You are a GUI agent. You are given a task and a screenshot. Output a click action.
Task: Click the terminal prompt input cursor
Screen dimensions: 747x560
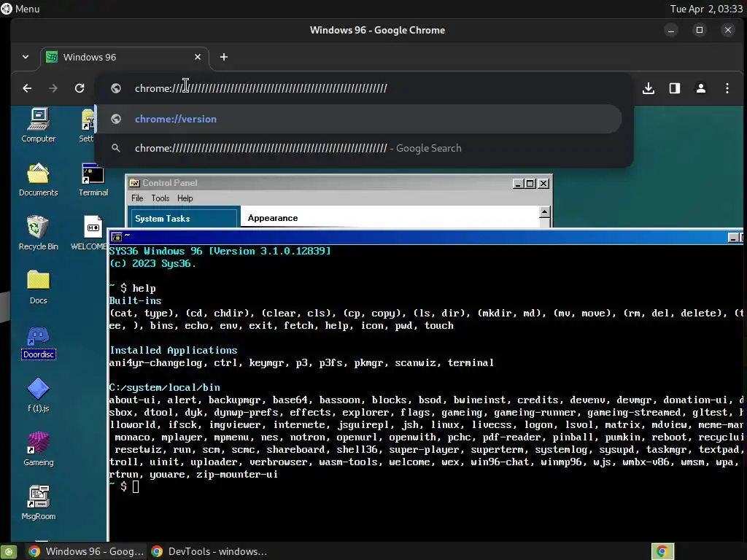136,486
